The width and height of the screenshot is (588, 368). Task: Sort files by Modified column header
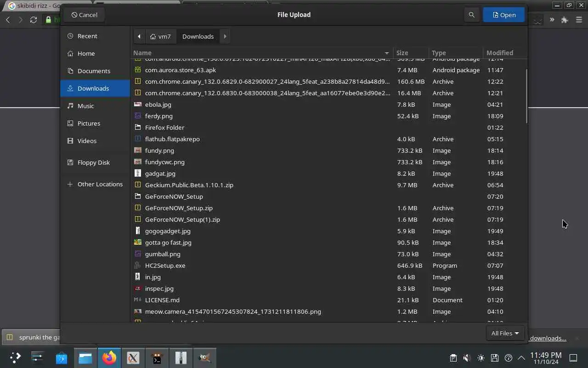click(x=504, y=53)
